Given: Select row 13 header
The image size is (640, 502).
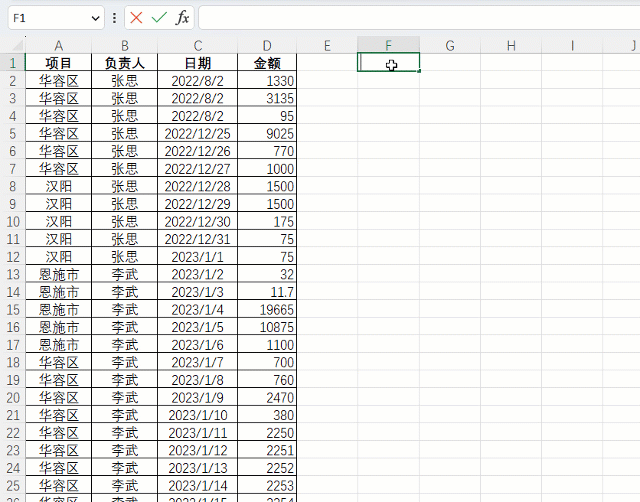Looking at the screenshot, I should point(12,274).
